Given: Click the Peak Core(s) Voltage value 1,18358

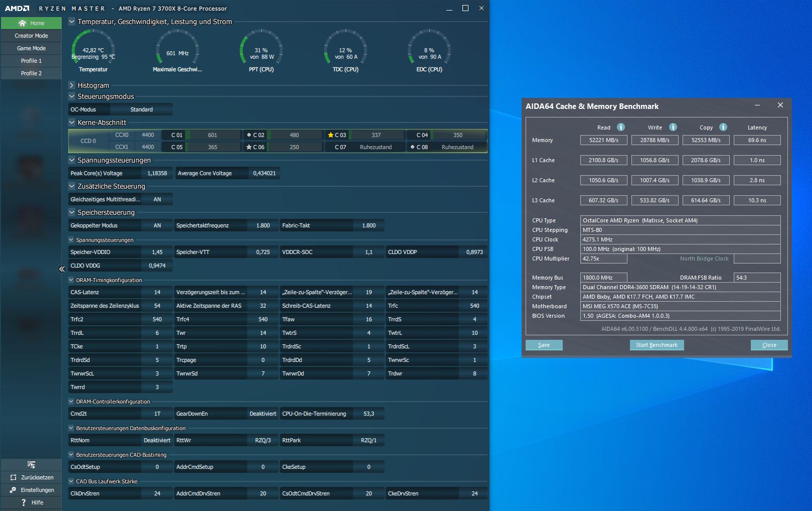Looking at the screenshot, I should point(157,173).
